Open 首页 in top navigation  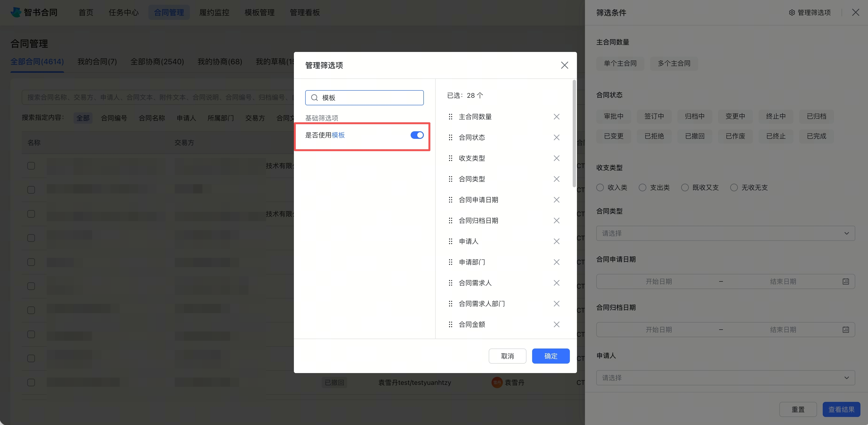point(86,13)
